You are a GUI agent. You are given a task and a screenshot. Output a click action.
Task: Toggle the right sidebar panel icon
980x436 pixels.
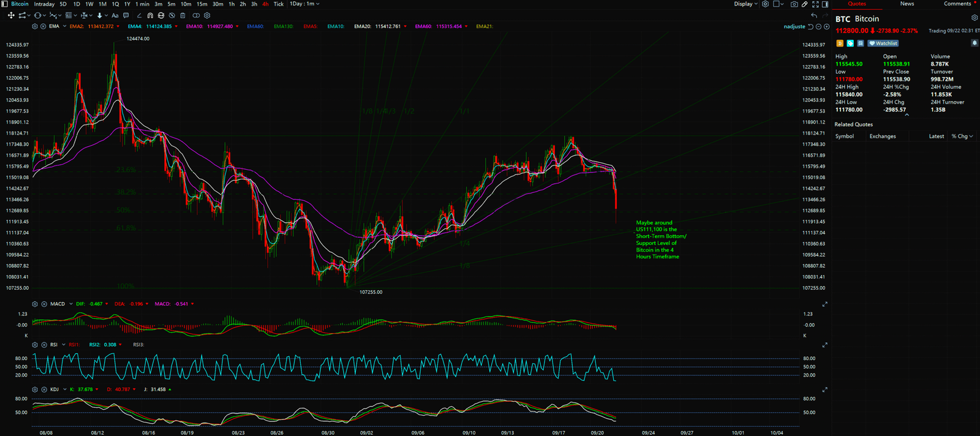point(825,4)
